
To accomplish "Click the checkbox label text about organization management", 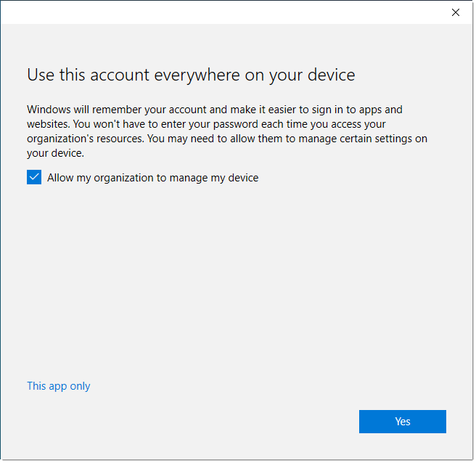I will pyautogui.click(x=152, y=178).
